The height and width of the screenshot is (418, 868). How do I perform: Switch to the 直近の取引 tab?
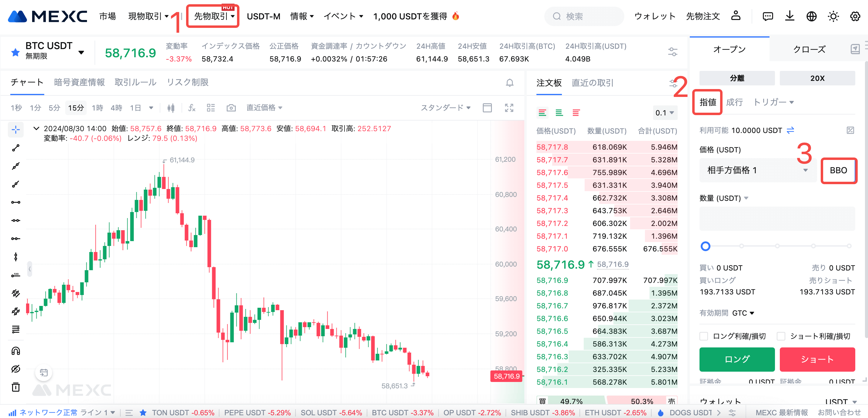tap(593, 83)
